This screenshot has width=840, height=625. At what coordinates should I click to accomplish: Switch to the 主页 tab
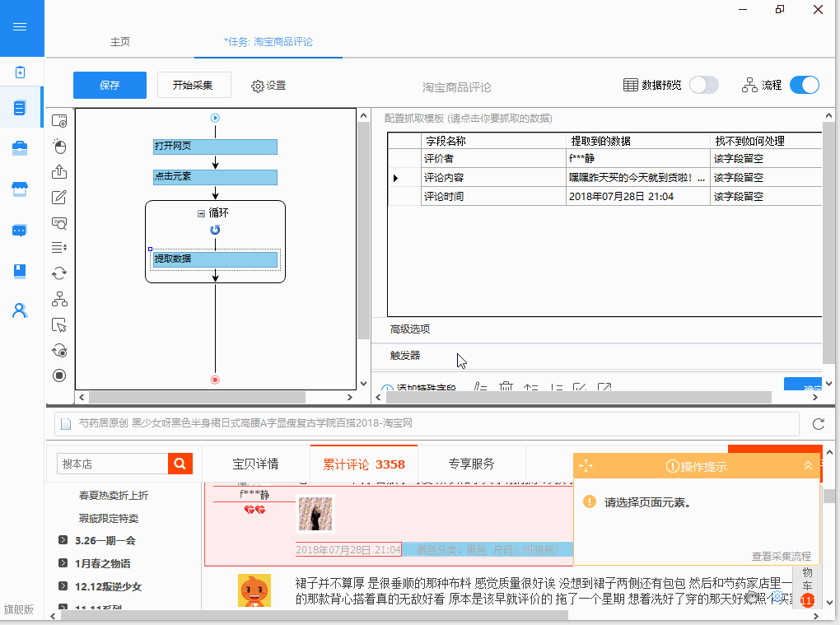pos(120,42)
